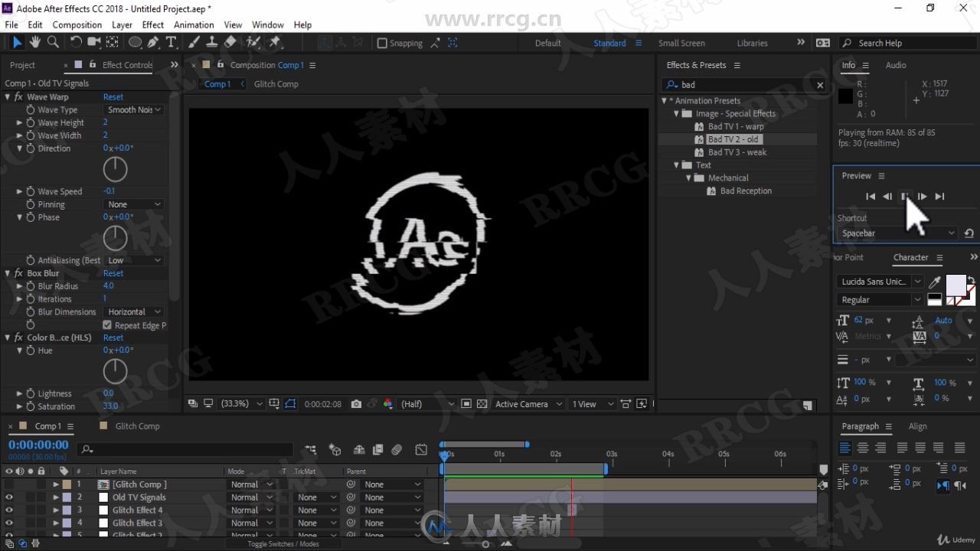Click the text fill color swatch

pyautogui.click(x=955, y=285)
